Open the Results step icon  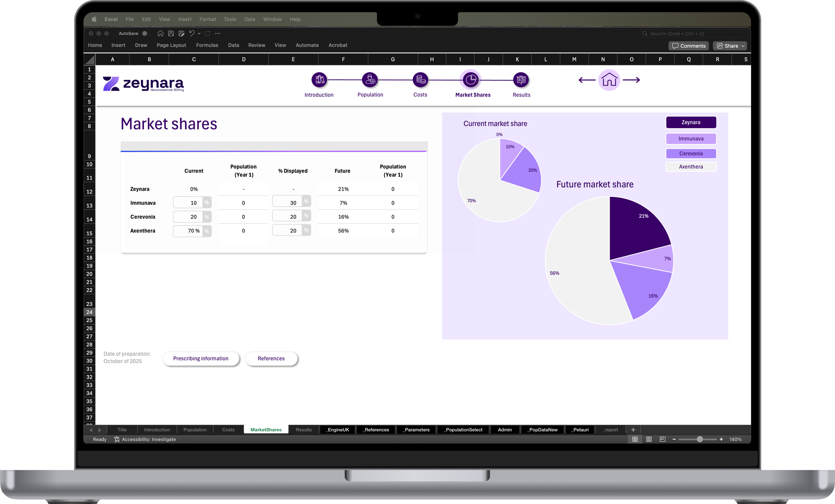[x=521, y=80]
